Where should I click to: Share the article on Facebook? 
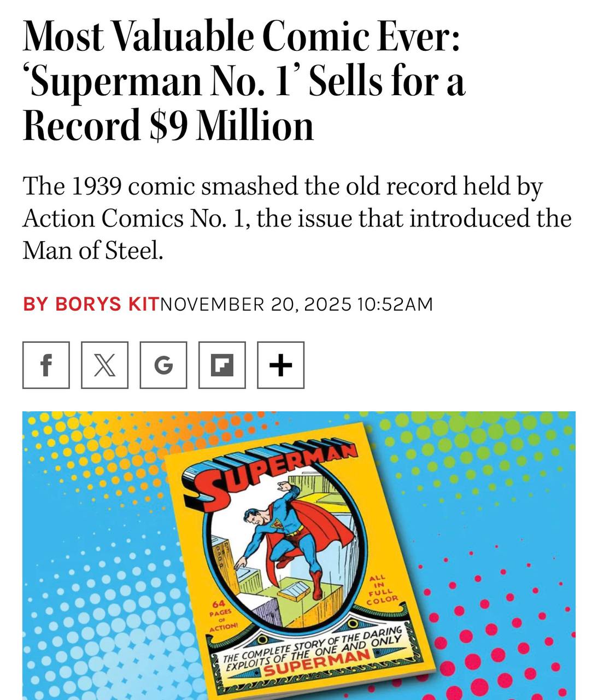[46, 365]
